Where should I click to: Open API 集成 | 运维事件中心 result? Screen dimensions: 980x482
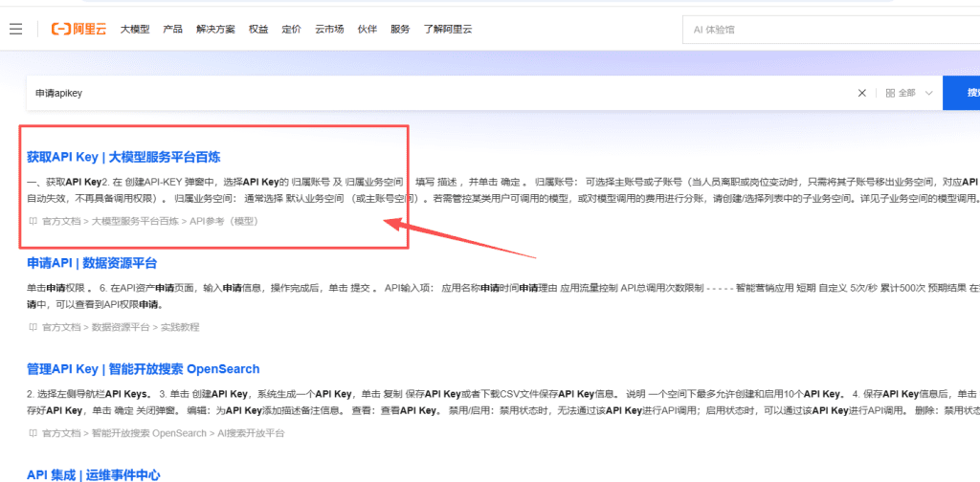(94, 474)
